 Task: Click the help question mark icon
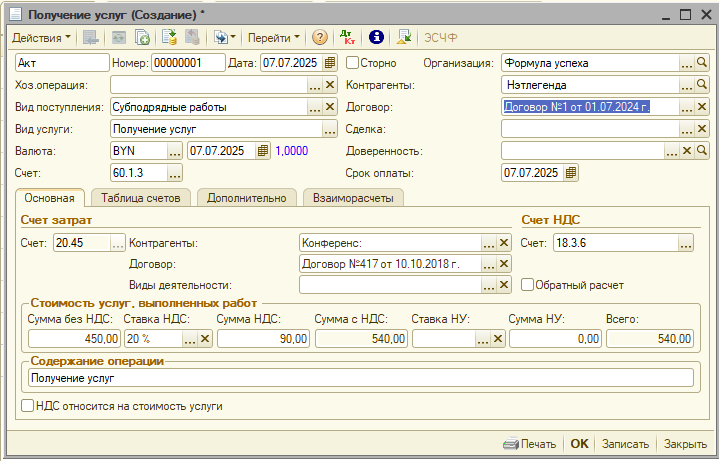pos(320,37)
